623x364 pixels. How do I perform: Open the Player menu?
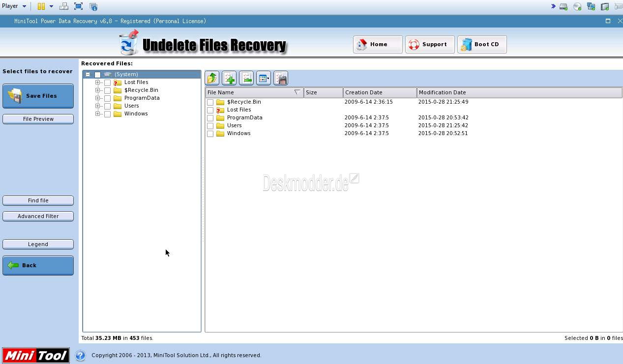pos(14,6)
